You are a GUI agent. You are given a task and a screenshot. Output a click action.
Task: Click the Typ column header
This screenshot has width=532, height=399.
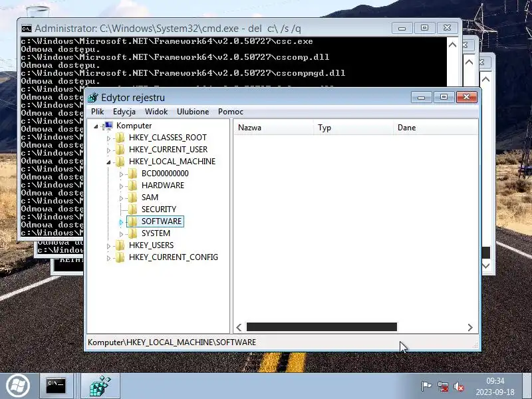(x=353, y=128)
